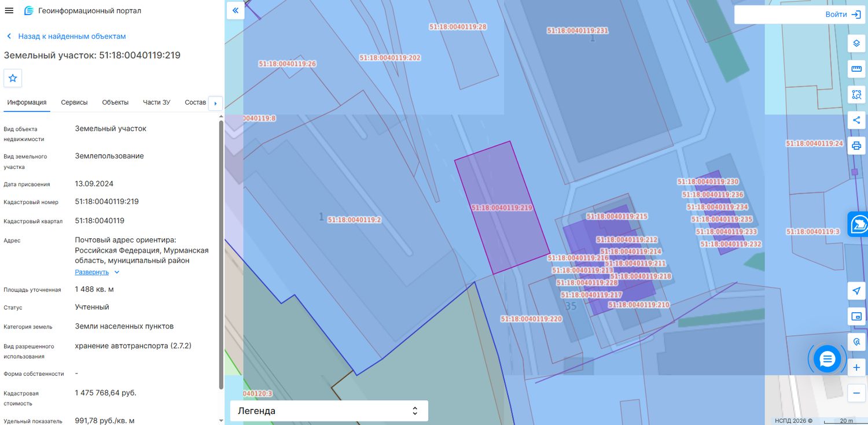The image size is (868, 425).
Task: Click the cadastral value 1 475 768,64 руб.
Action: [x=106, y=393]
